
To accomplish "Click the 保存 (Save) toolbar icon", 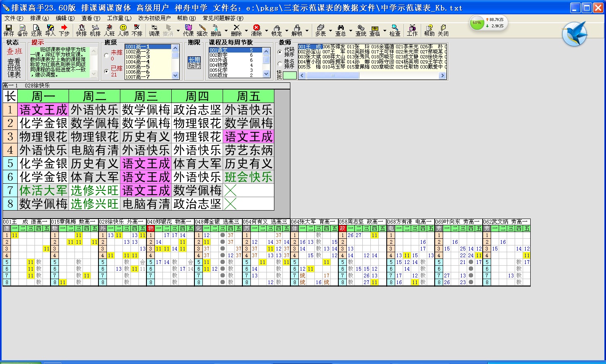I will (8, 30).
